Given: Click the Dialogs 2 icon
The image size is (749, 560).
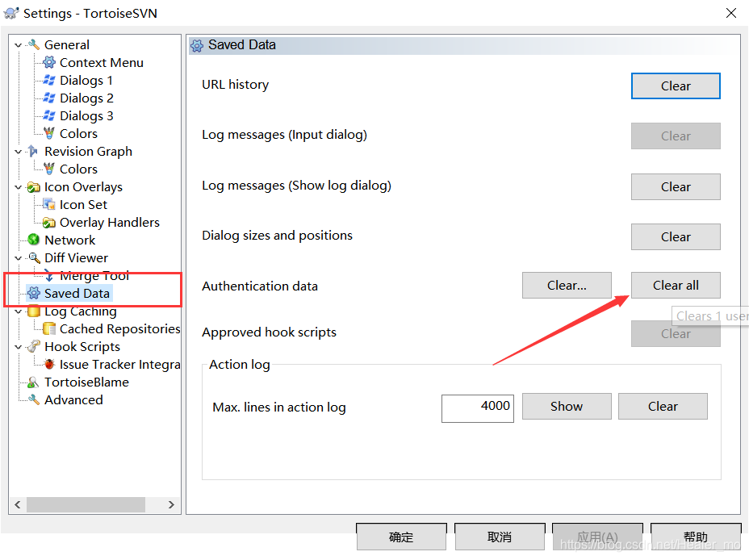Looking at the screenshot, I should coord(48,98).
